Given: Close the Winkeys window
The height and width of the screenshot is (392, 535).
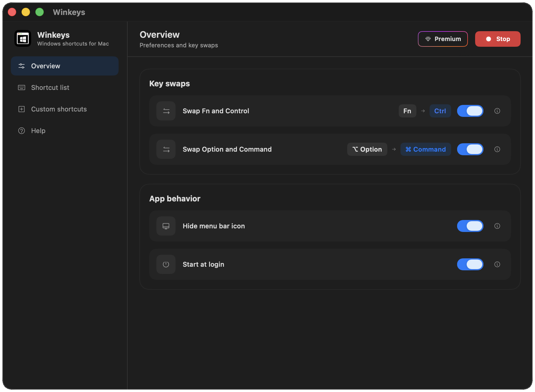Looking at the screenshot, I should click(x=12, y=12).
